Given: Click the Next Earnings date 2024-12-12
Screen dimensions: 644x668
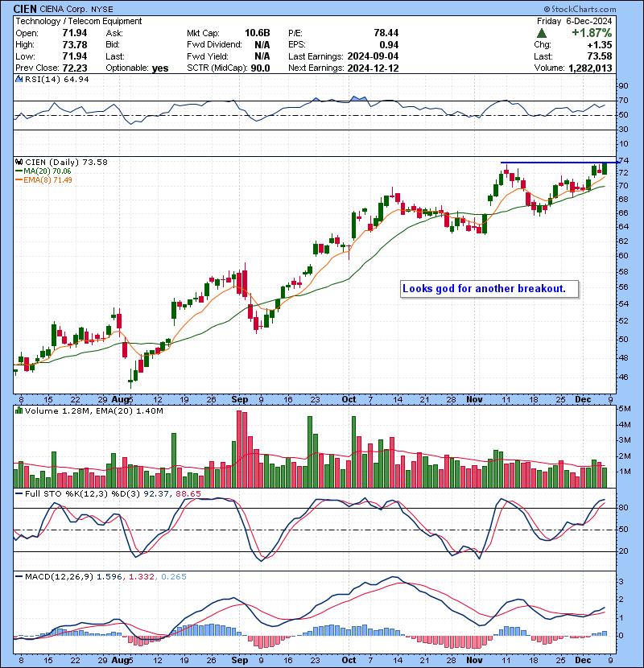Looking at the screenshot, I should (373, 68).
